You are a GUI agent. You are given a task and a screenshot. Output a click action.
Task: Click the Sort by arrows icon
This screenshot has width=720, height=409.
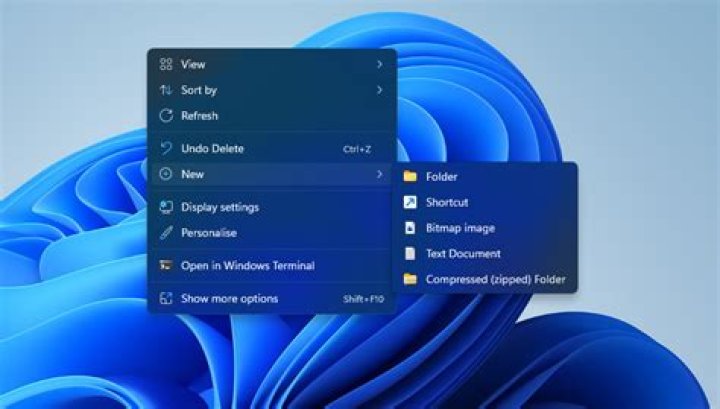click(x=166, y=90)
